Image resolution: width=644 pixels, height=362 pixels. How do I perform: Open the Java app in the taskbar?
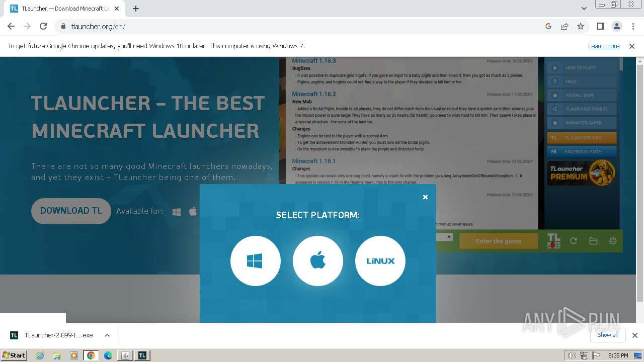click(x=125, y=355)
